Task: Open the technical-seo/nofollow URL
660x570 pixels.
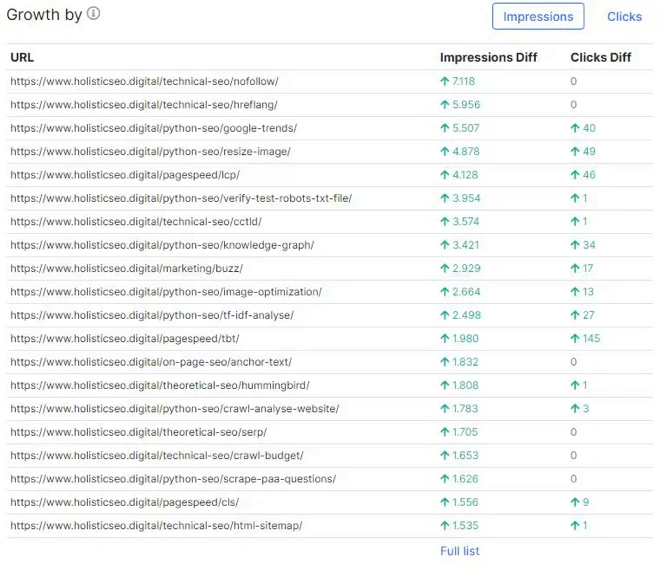Action: [145, 81]
